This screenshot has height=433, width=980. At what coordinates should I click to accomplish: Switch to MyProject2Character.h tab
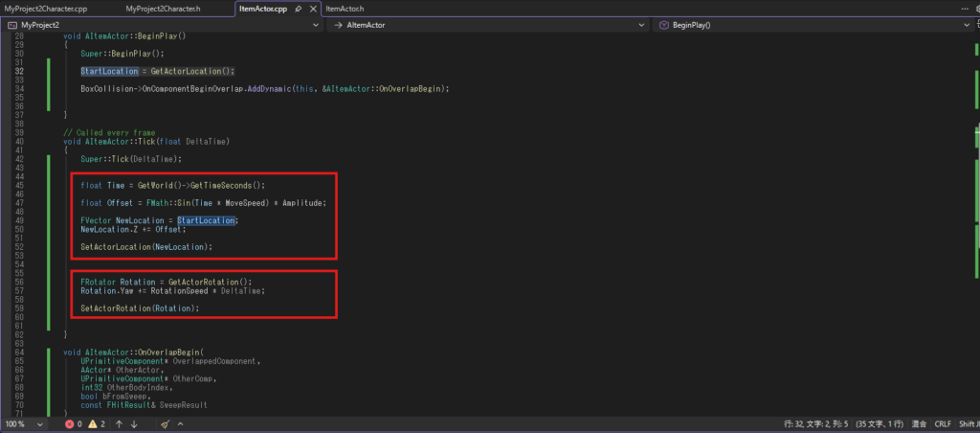click(163, 9)
